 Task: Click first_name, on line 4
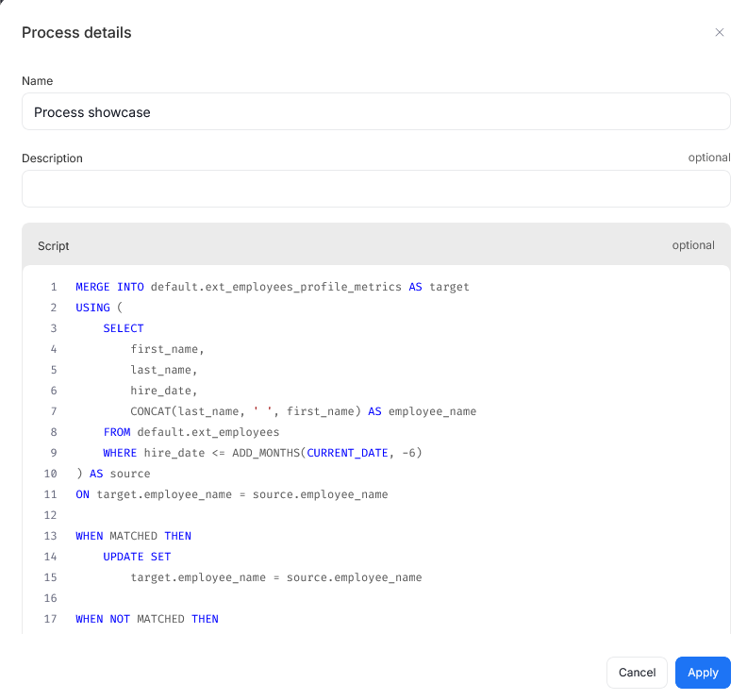coord(167,349)
